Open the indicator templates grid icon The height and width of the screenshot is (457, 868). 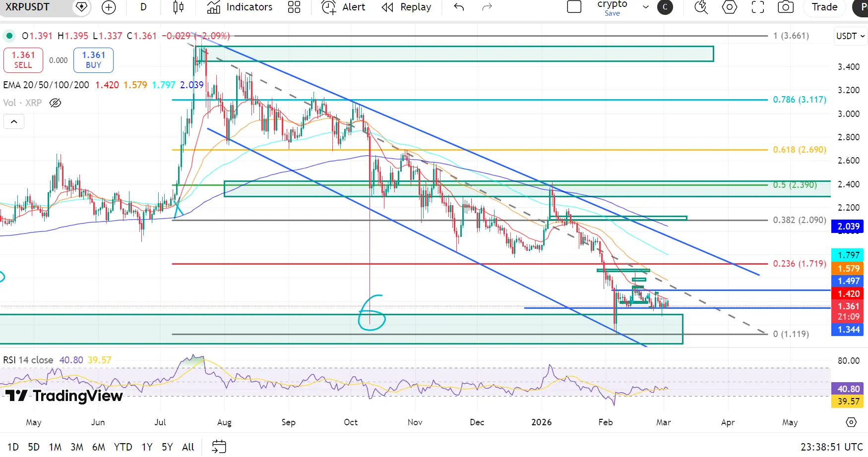(x=294, y=7)
